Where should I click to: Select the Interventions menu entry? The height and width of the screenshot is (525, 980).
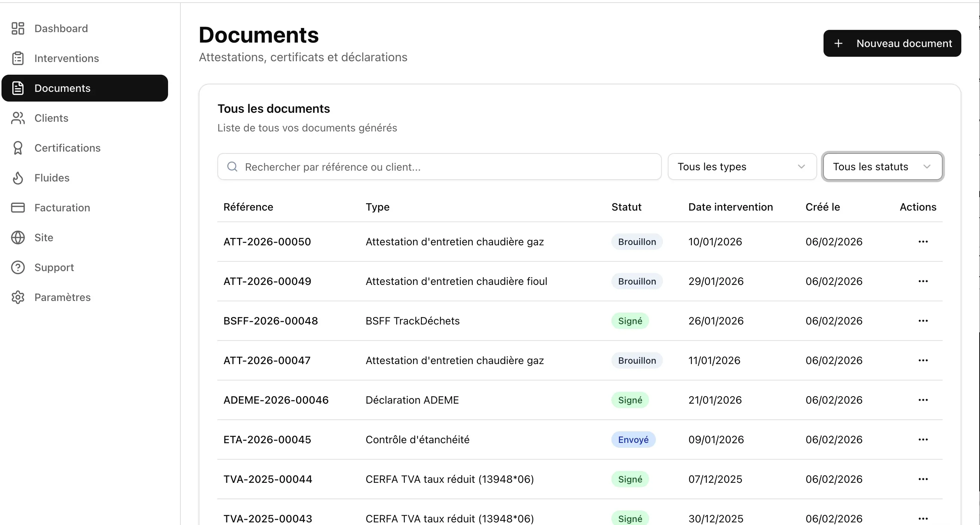[x=66, y=58]
